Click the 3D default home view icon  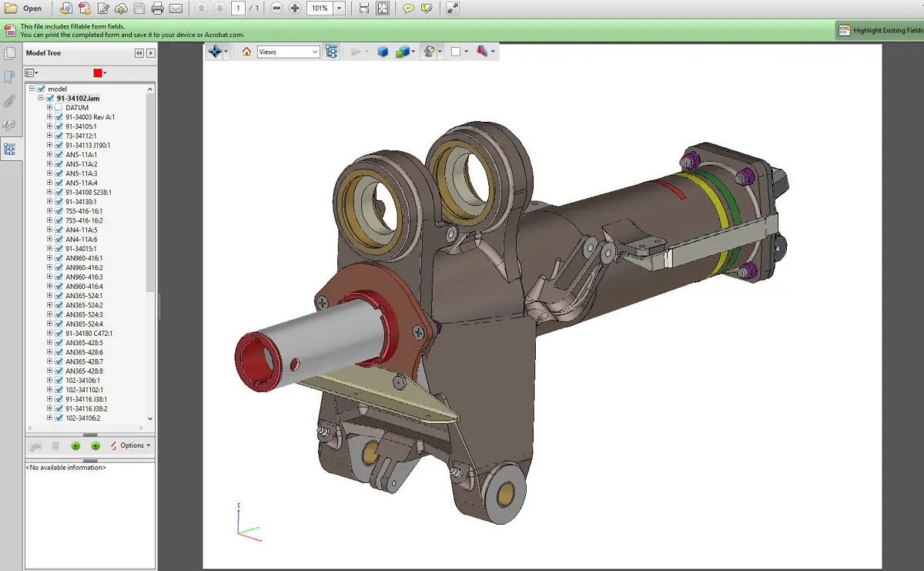click(x=246, y=52)
